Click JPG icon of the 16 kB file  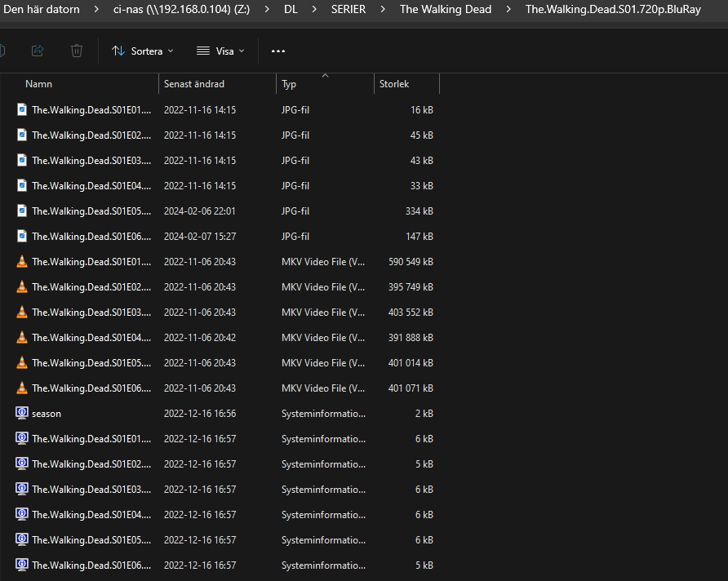coord(22,110)
